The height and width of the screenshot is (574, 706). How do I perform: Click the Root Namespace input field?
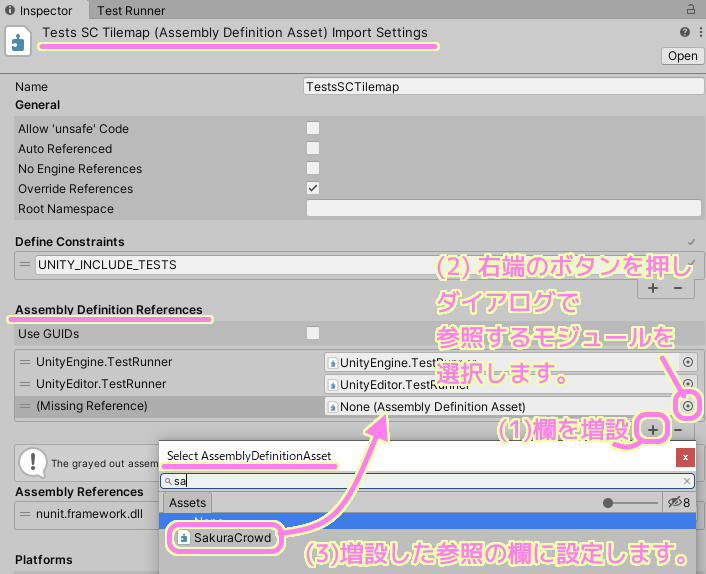[x=498, y=209]
